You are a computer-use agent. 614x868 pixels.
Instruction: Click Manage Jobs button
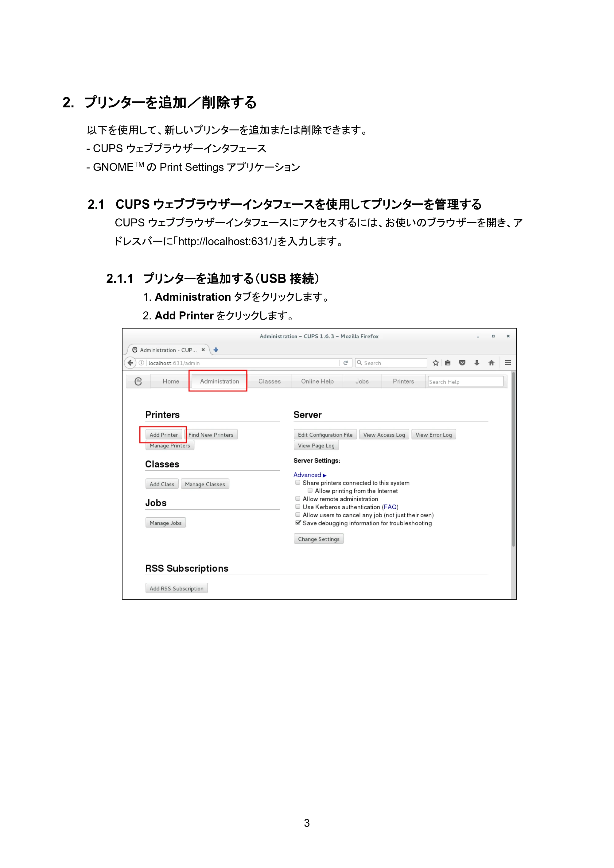165,523
